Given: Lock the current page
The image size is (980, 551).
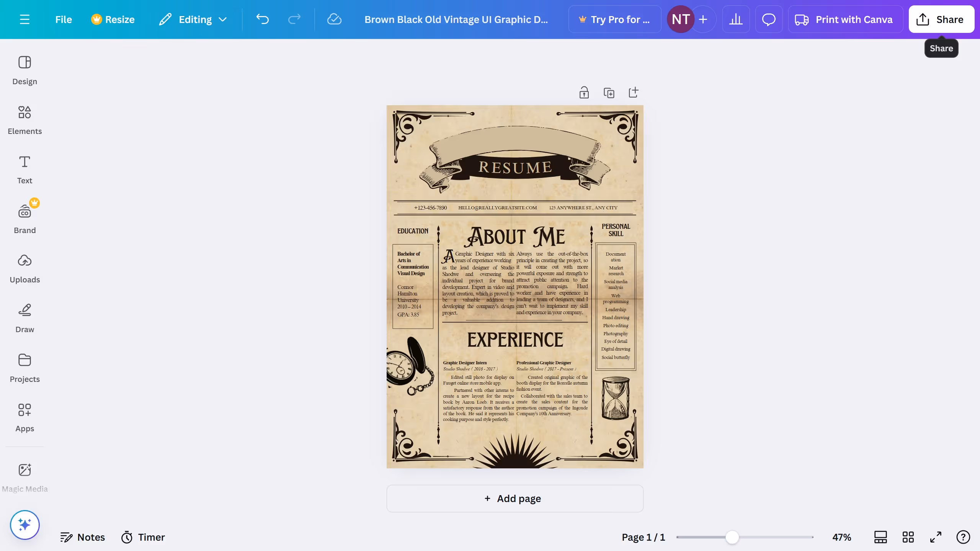Looking at the screenshot, I should click(x=584, y=92).
